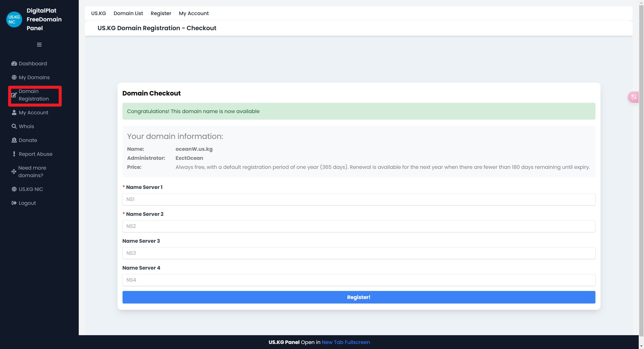Open Whois via its magnifier icon

14,126
